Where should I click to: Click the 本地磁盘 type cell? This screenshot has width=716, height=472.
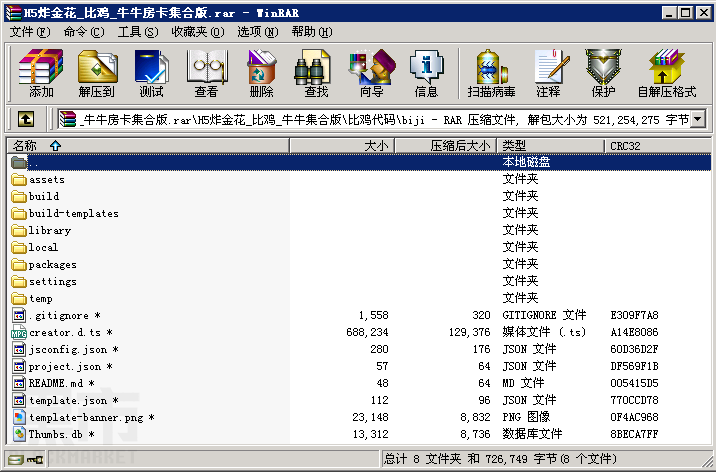[x=526, y=162]
